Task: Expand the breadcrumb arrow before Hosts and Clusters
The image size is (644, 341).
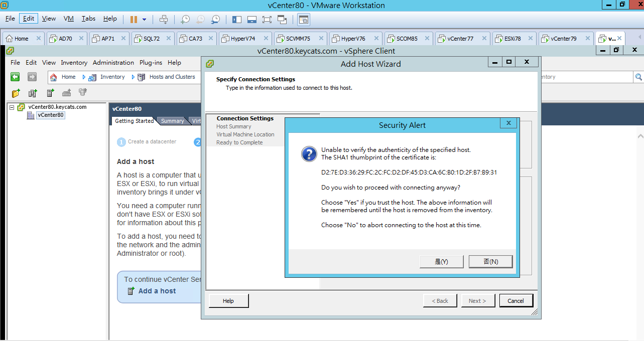Action: (133, 77)
